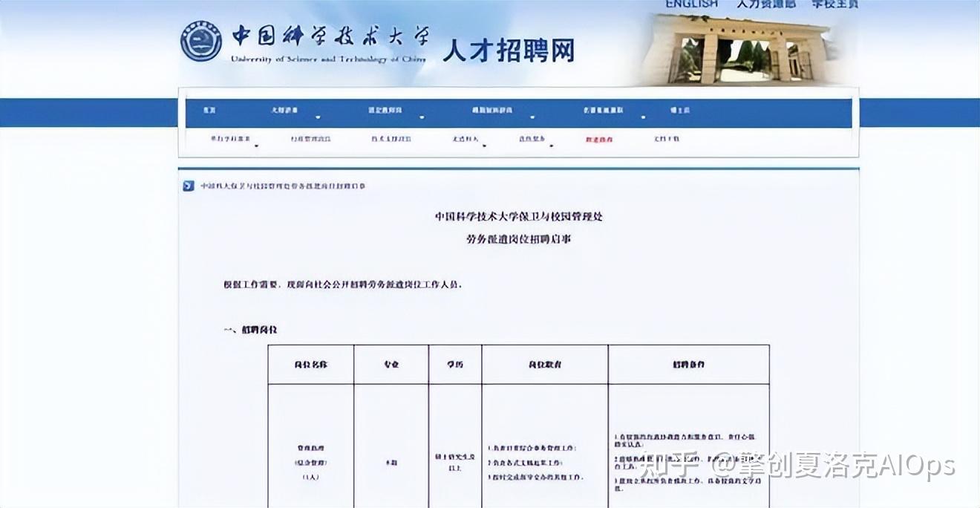Expand the dropdown arrow under the second top menu
Screen dimensions: 980x508
pyautogui.click(x=318, y=117)
